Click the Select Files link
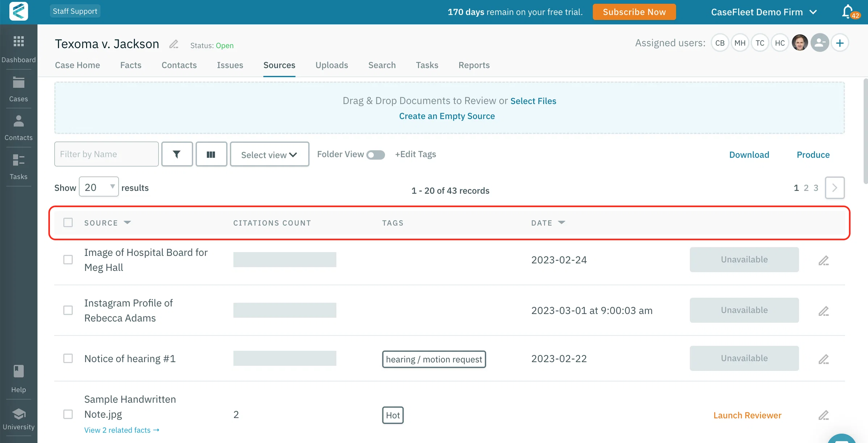The image size is (868, 443). pos(533,101)
